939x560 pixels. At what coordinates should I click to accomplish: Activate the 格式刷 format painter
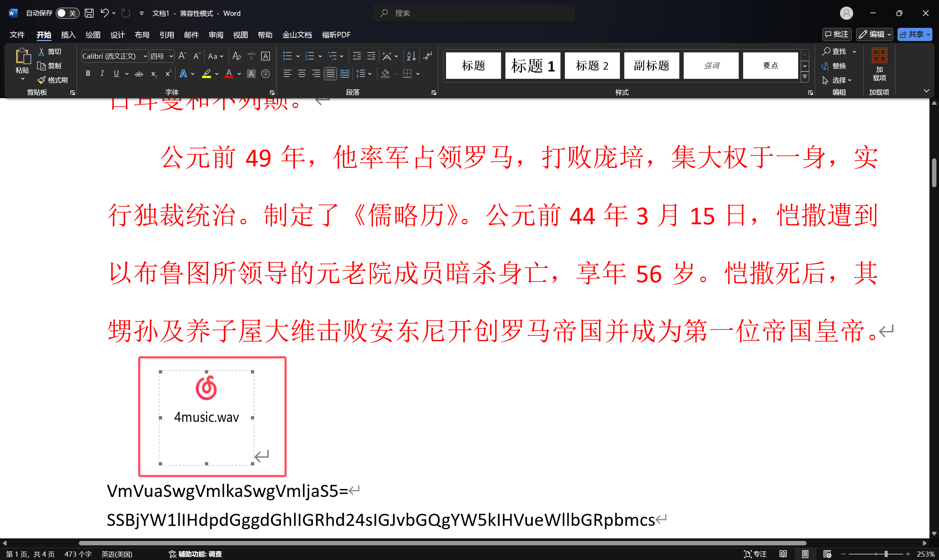pyautogui.click(x=52, y=80)
